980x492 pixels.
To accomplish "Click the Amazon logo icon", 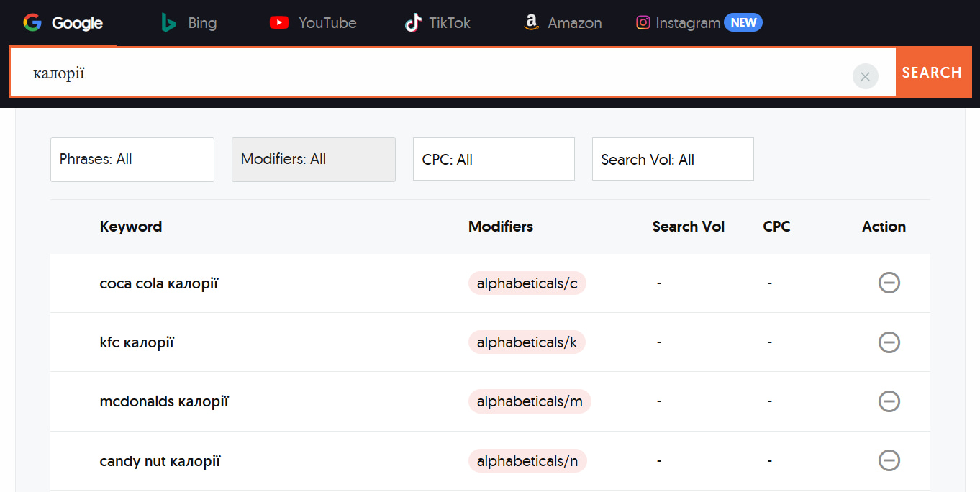I will tap(531, 23).
